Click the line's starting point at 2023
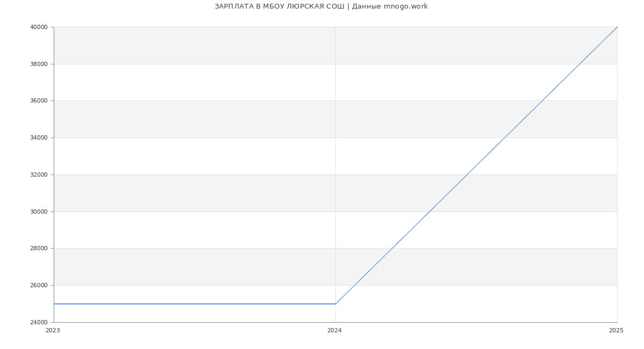This screenshot has height=349, width=644. pyautogui.click(x=54, y=304)
